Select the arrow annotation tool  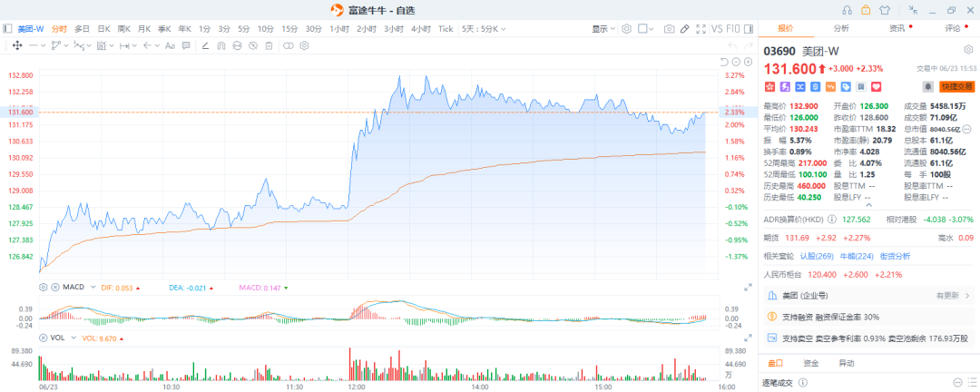(x=147, y=45)
